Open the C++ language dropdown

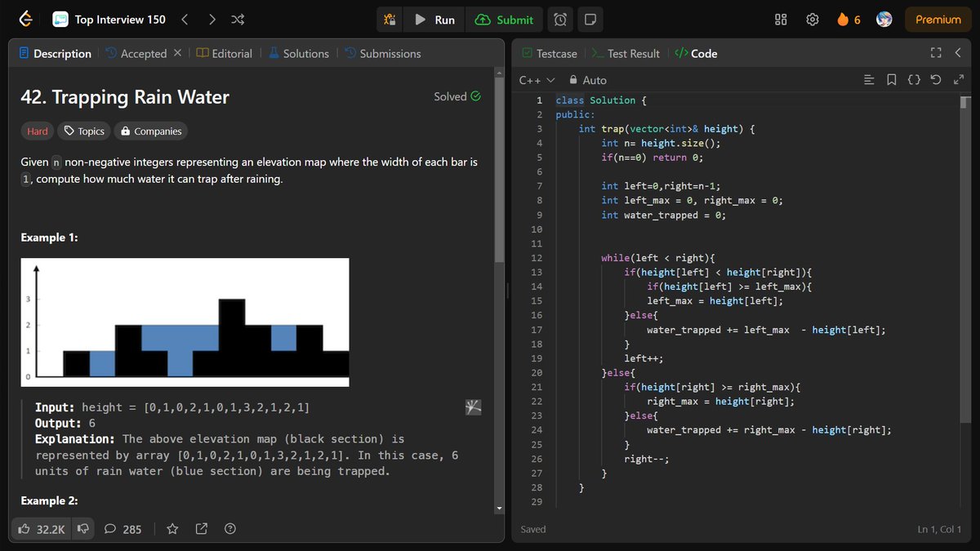click(x=537, y=80)
